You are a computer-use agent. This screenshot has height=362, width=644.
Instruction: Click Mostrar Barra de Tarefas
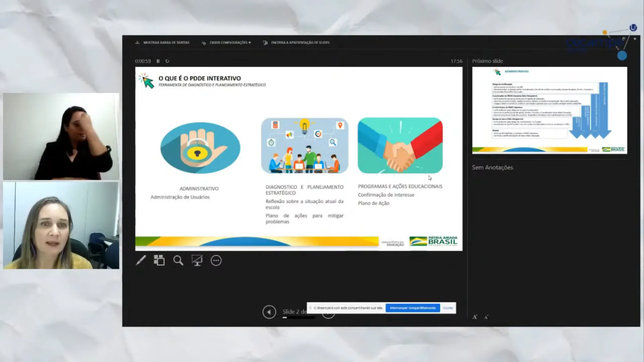click(166, 43)
